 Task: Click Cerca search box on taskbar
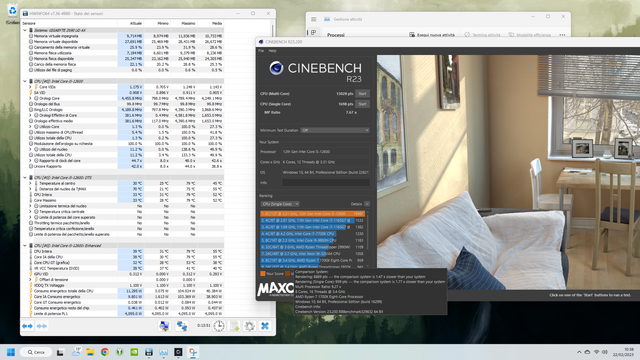tap(36, 352)
